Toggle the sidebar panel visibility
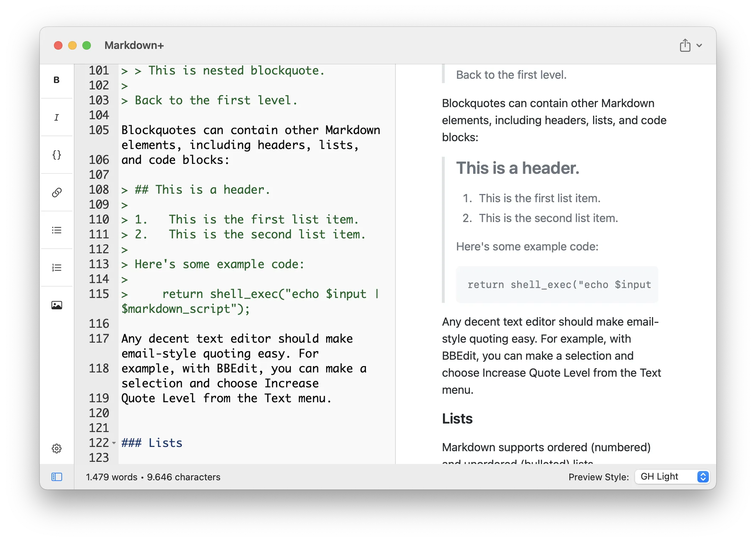The height and width of the screenshot is (542, 756). coord(56,477)
